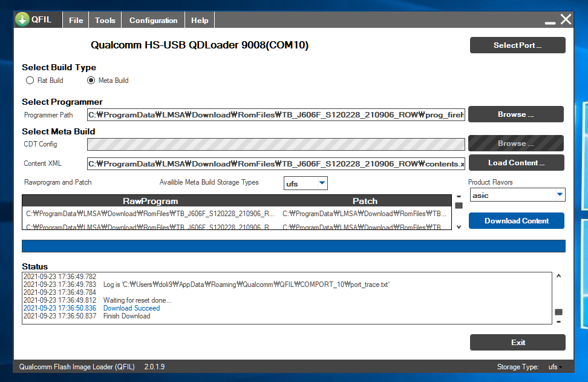
Task: Click the status log scroll thumb
Action: [x=558, y=312]
